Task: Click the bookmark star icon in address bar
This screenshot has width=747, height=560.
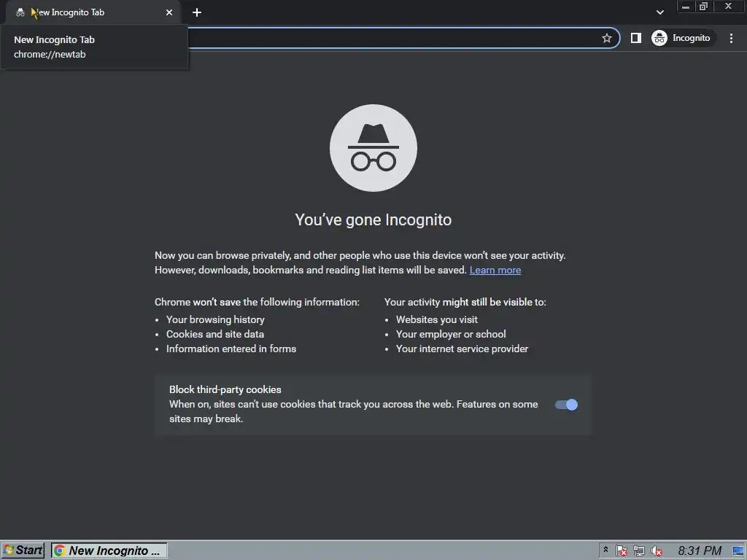Action: point(606,38)
